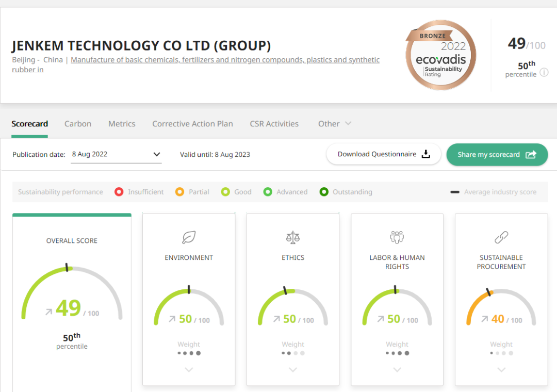Image resolution: width=557 pixels, height=392 pixels.
Task: Click the Publication date: label
Action: [x=39, y=155]
